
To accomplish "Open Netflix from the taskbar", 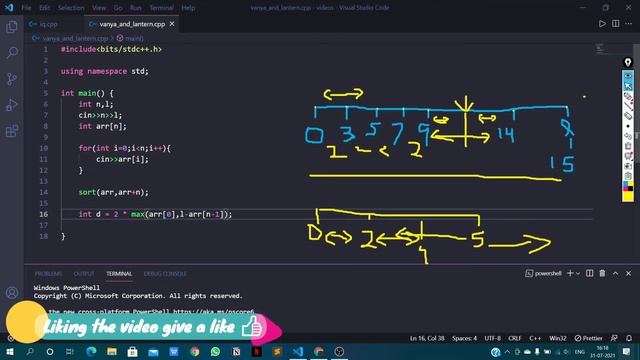I will tap(257, 351).
